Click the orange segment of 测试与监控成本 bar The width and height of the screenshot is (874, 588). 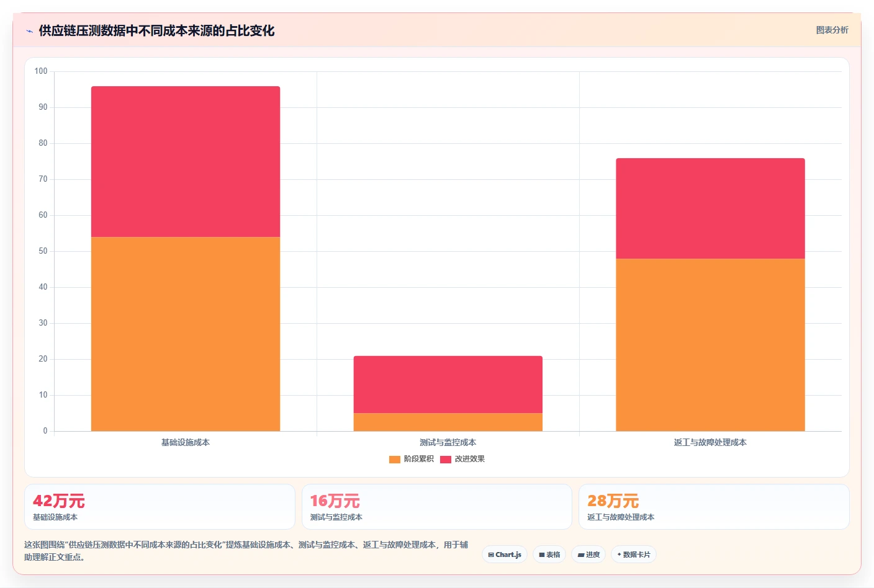point(448,422)
